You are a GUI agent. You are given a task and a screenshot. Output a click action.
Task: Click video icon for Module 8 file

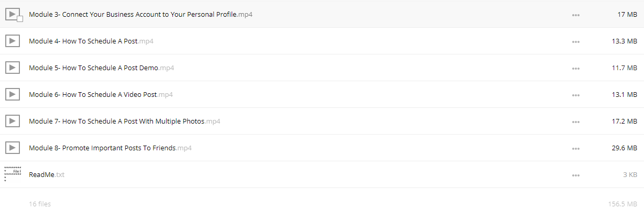click(x=13, y=148)
